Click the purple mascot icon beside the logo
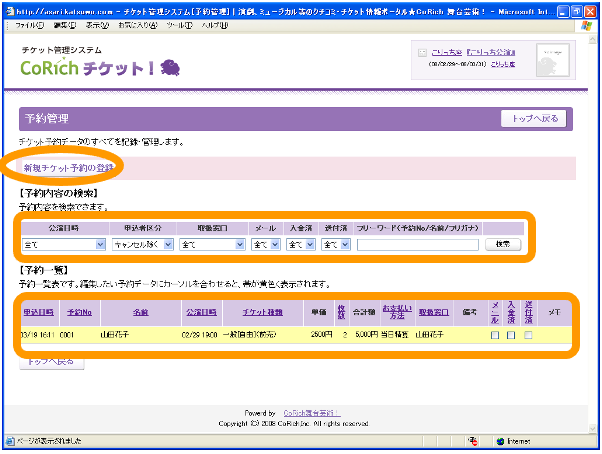 pyautogui.click(x=169, y=67)
